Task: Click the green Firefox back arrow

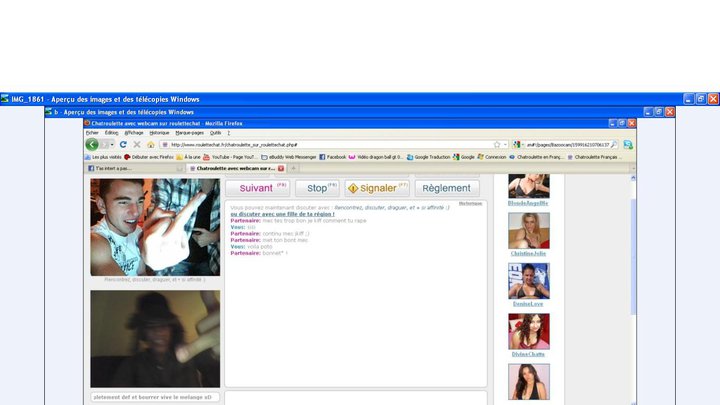Action: pyautogui.click(x=92, y=144)
